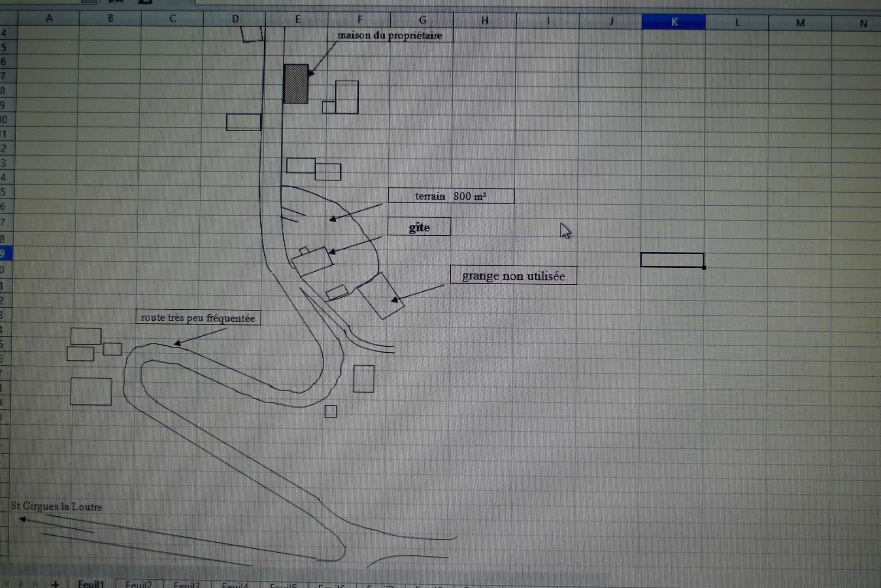Open the Feuil4 sheet tab
Image resolution: width=881 pixels, height=588 pixels.
point(235,585)
